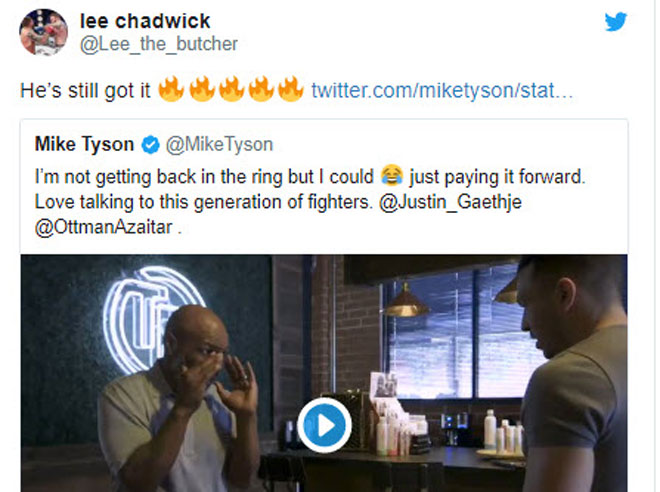
Task: Open the @Justin_Gaethje mention
Action: [x=450, y=202]
